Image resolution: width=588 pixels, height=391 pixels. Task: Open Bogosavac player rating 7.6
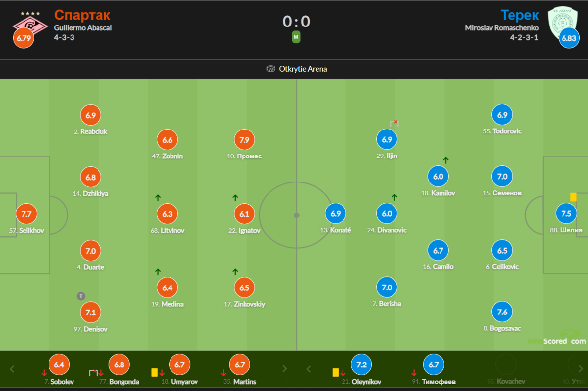point(502,312)
